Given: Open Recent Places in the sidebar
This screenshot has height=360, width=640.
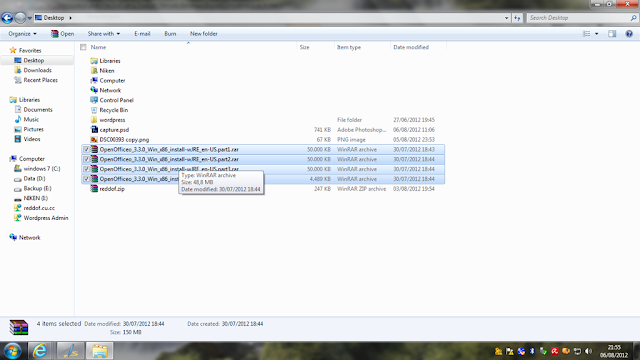Looking at the screenshot, I should (x=40, y=80).
